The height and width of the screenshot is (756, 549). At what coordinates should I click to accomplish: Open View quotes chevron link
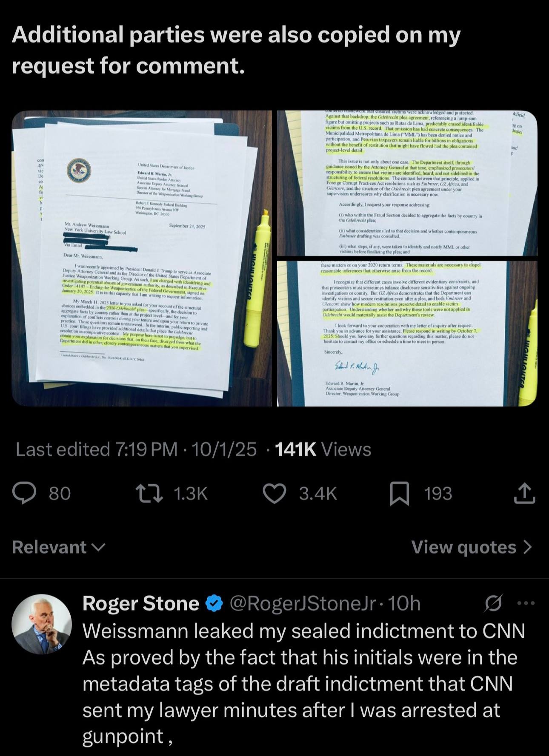(472, 547)
